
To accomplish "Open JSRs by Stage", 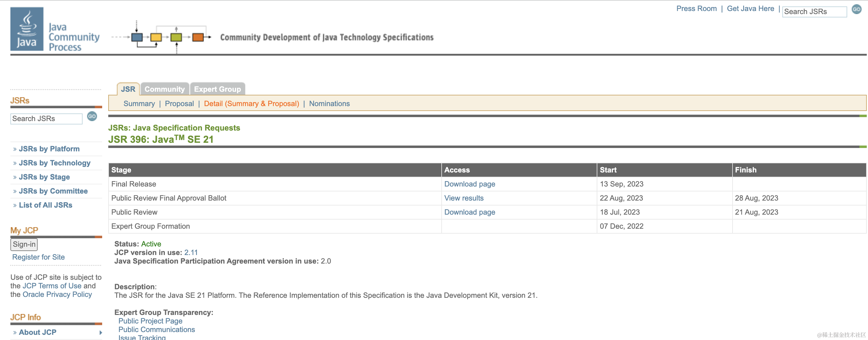I will [x=44, y=177].
